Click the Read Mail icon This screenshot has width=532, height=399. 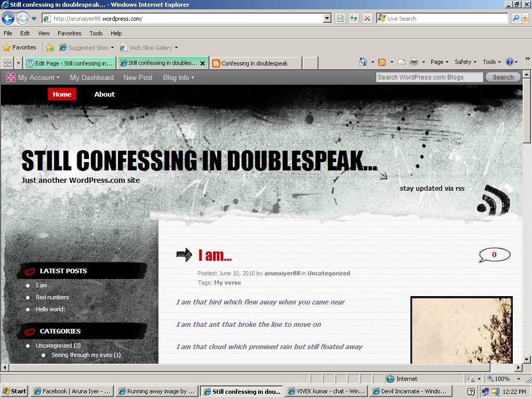tap(402, 62)
